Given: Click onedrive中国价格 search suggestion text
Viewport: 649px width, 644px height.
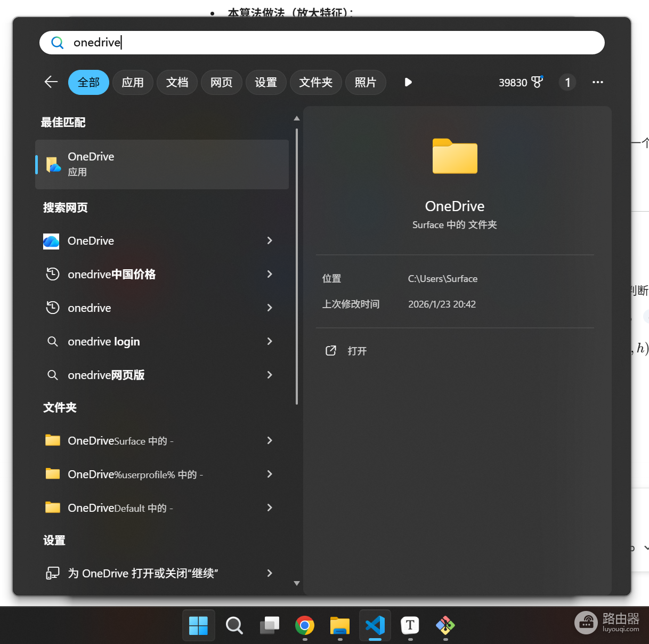Looking at the screenshot, I should point(112,275).
